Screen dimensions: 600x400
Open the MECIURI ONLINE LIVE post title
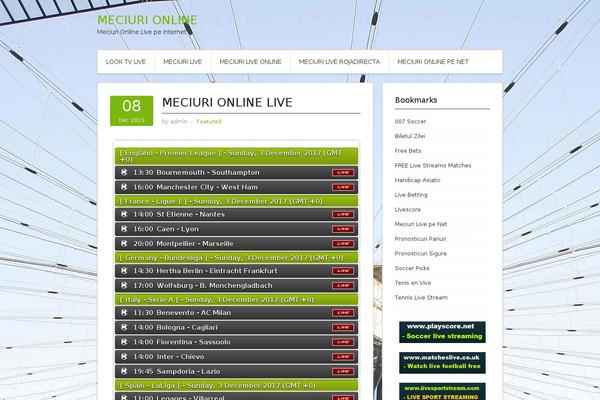pyautogui.click(x=227, y=103)
